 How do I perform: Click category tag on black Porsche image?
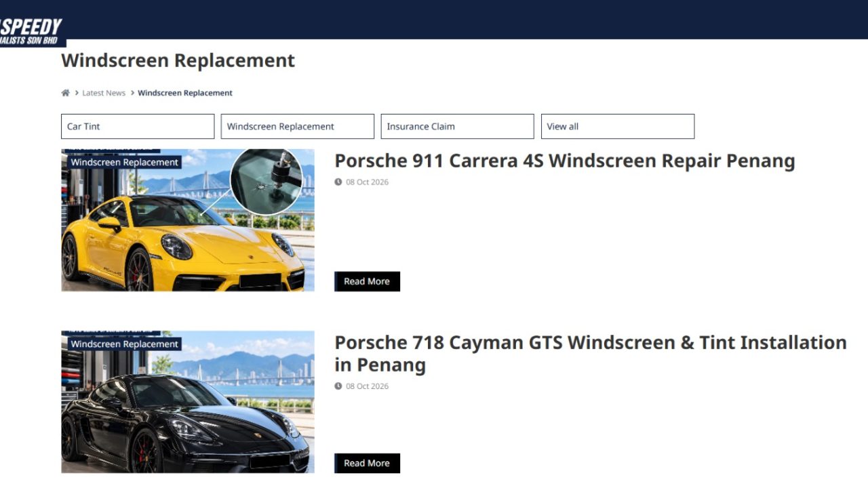(125, 344)
